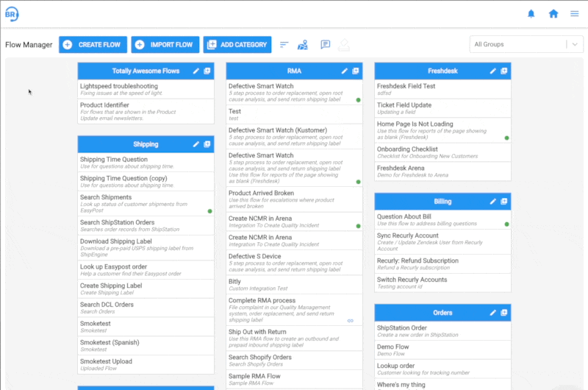Image resolution: width=588 pixels, height=390 pixels.
Task: Open Sample RMA Flow
Action: [x=295, y=379]
